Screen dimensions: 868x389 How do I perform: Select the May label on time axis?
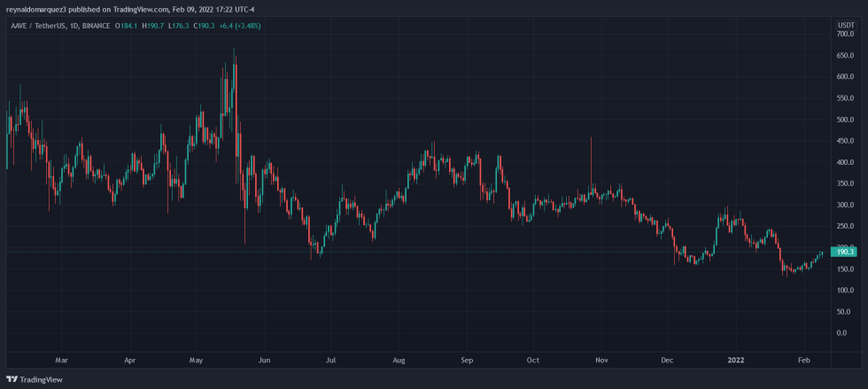(197, 361)
